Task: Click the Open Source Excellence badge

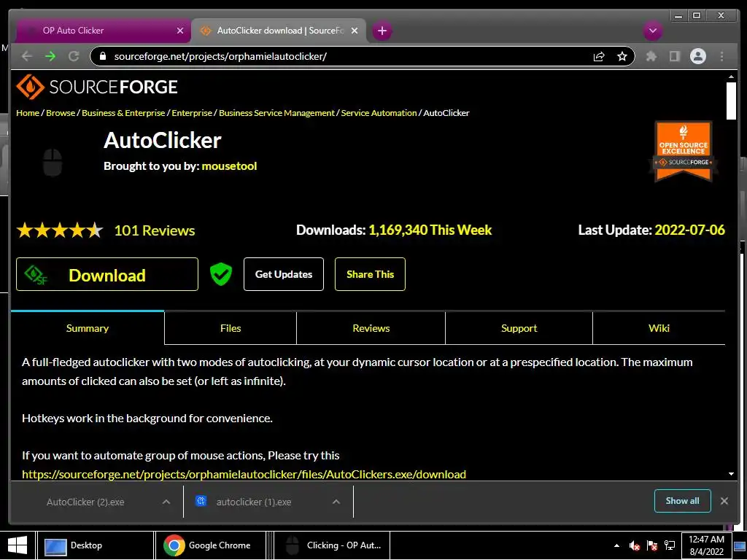Action: click(684, 152)
